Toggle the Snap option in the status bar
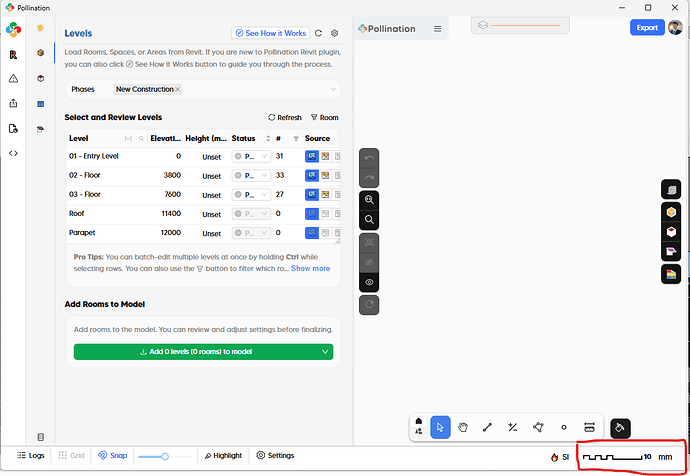This screenshot has width=690, height=476. click(x=113, y=455)
